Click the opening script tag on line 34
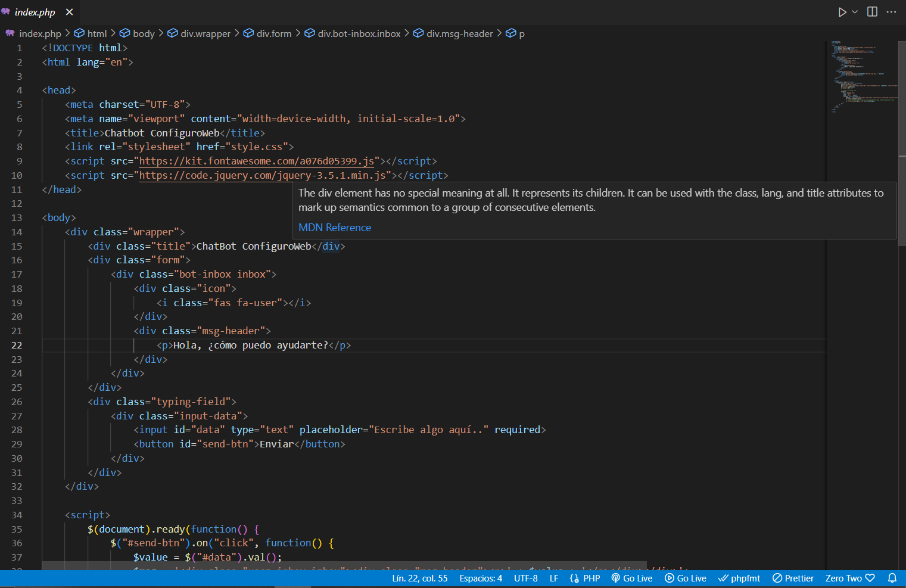This screenshot has height=588, width=906. tap(88, 515)
